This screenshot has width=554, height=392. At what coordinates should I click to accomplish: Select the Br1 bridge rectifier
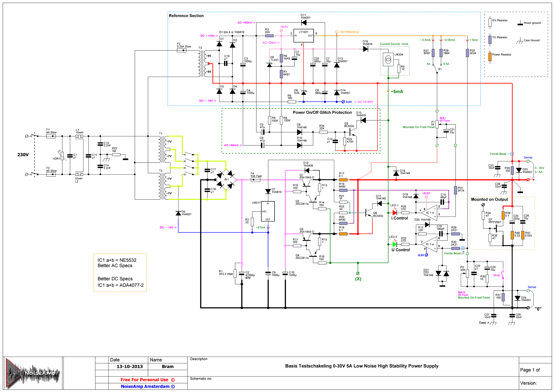226,180
